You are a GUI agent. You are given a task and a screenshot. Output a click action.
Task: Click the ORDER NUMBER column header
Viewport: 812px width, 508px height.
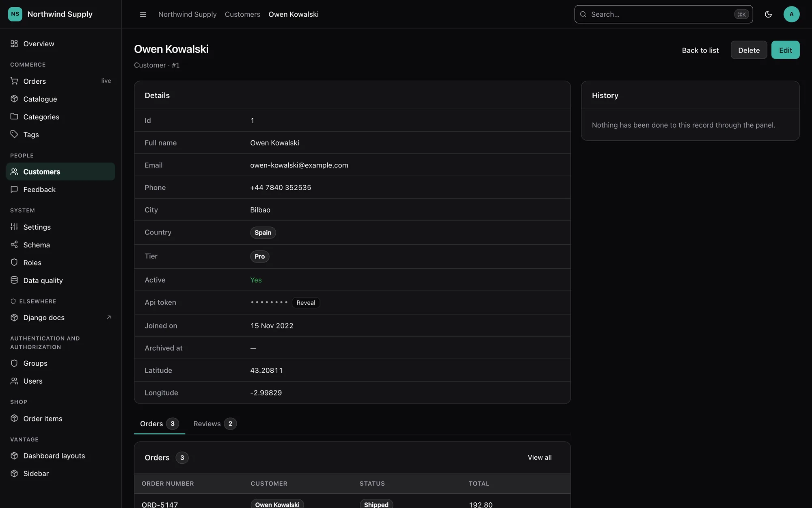click(x=168, y=484)
